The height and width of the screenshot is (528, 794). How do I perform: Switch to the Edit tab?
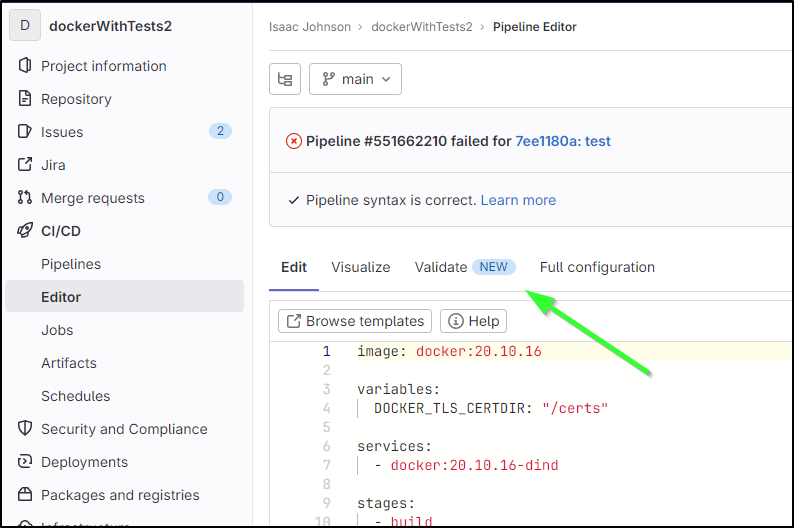tap(294, 267)
